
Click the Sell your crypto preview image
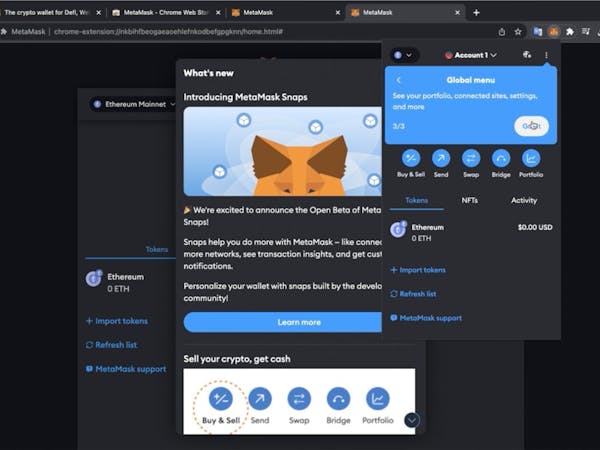point(299,401)
